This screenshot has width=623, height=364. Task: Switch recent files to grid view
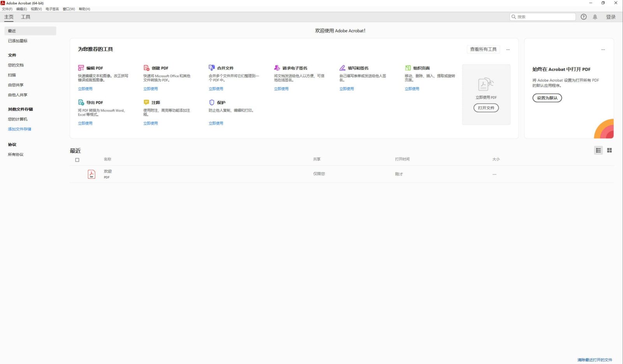click(609, 150)
